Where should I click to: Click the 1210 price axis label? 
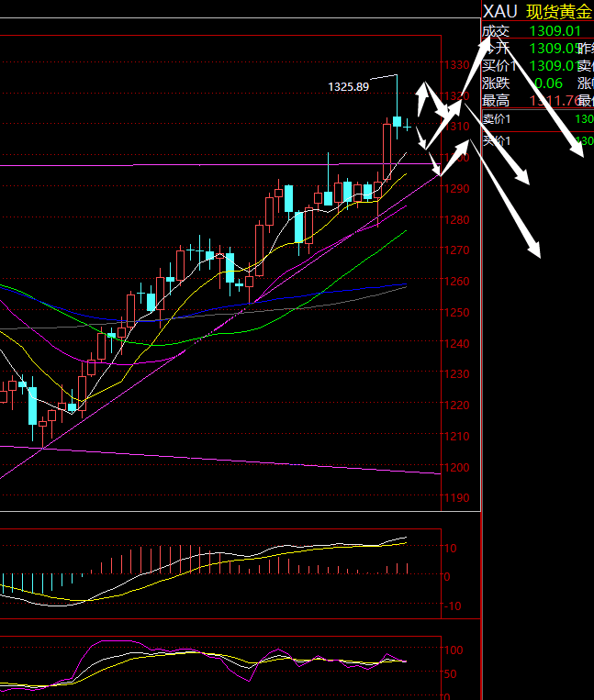click(456, 436)
